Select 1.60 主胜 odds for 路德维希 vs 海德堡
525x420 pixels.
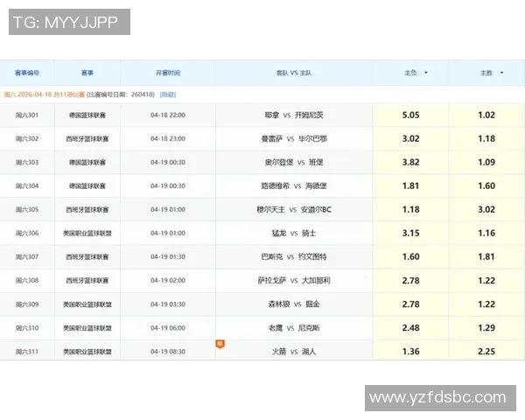point(486,185)
